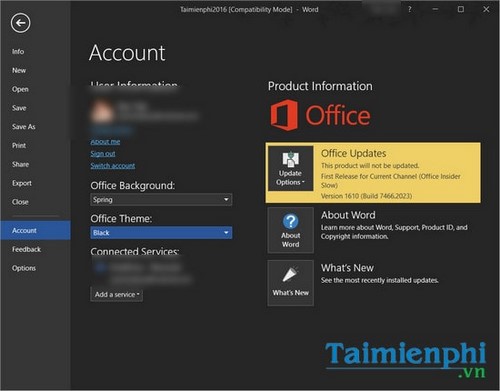500x391 pixels.
Task: Open the Update Options button
Action: [x=290, y=168]
